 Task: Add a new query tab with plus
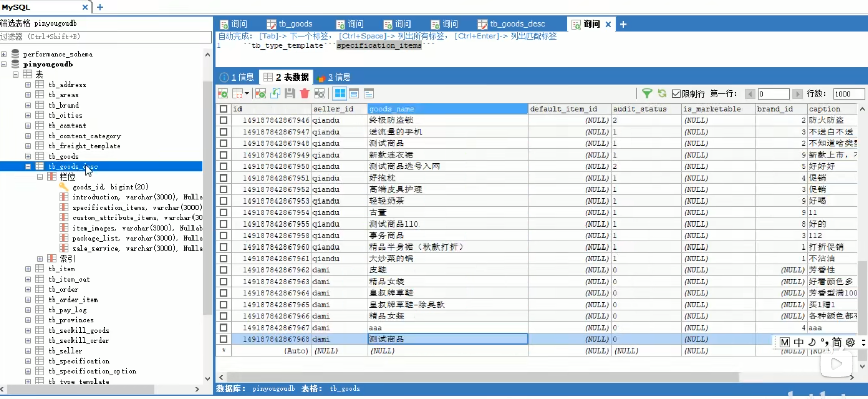[623, 24]
